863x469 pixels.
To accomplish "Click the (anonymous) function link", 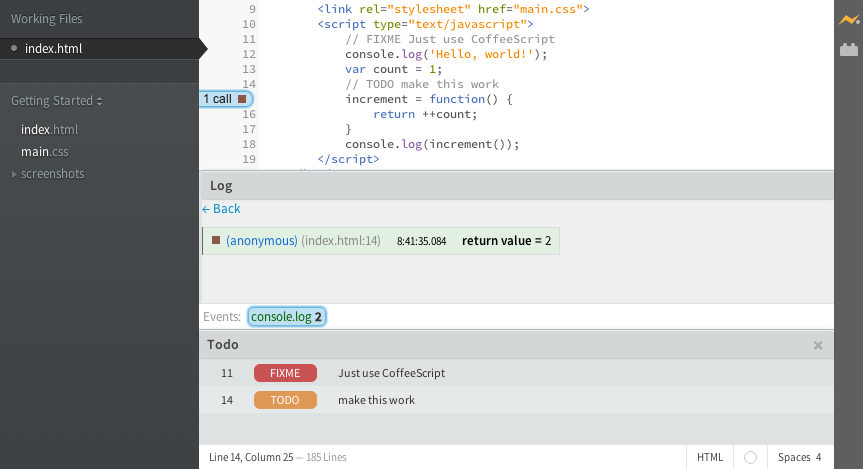I will tap(261, 241).
